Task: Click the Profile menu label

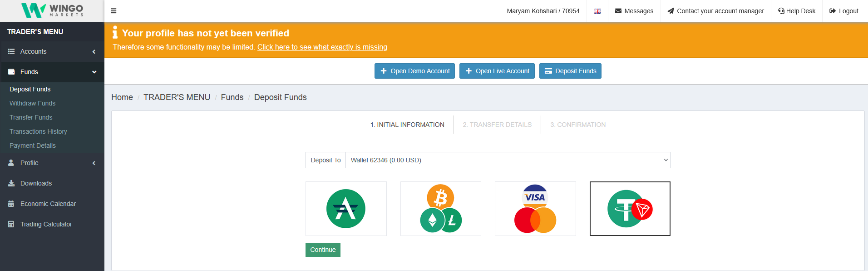Action: click(29, 163)
